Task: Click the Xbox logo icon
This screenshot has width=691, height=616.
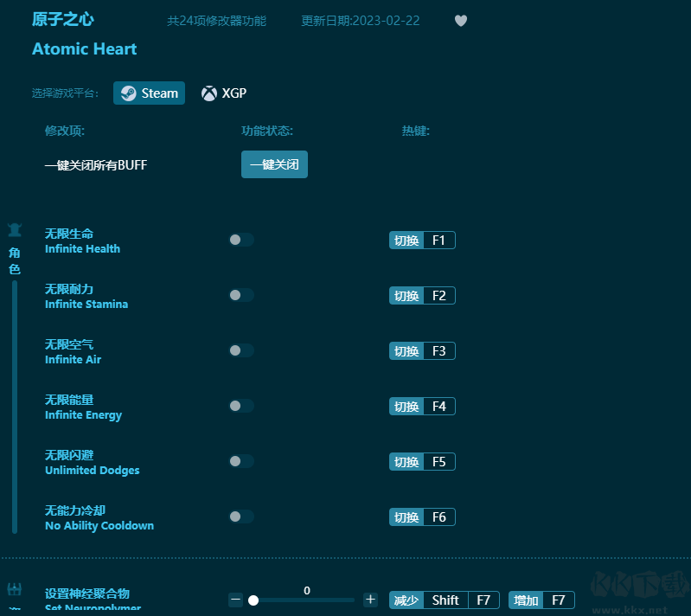Action: 209,93
